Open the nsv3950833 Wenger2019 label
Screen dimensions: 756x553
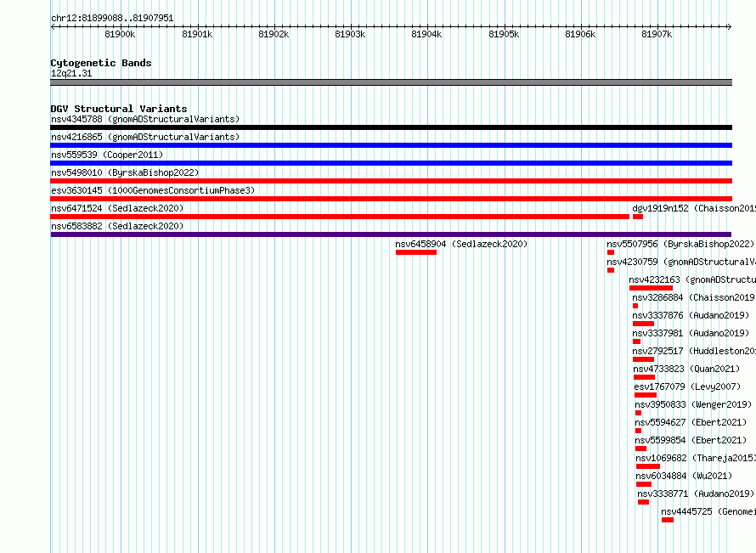coord(693,404)
